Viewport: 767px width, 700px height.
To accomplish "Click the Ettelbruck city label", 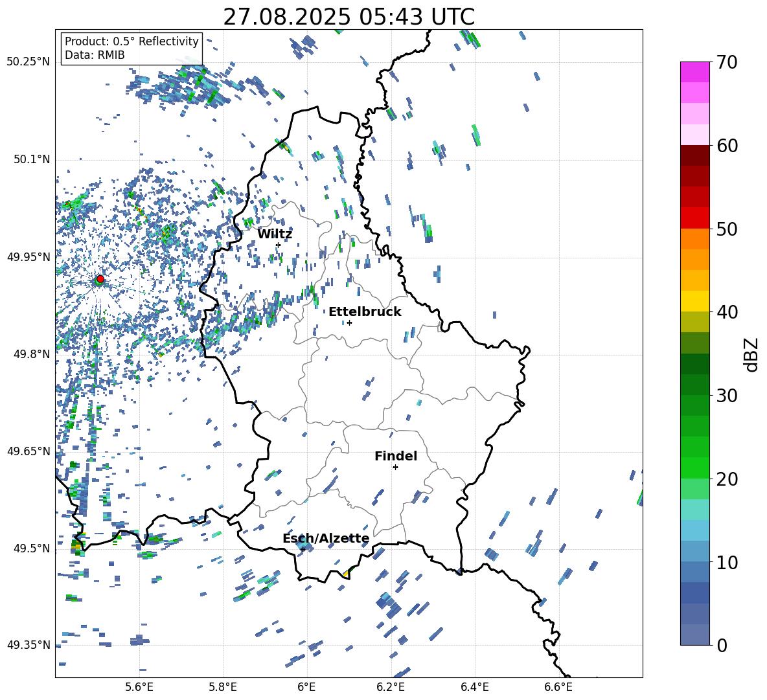I will [x=365, y=312].
